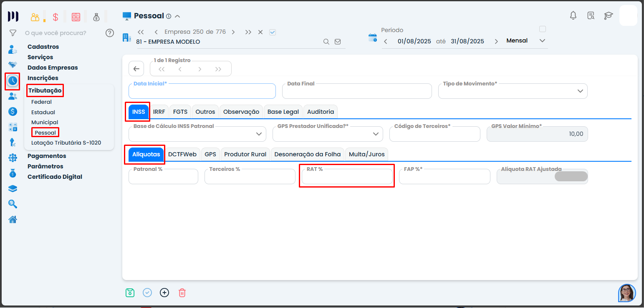Open the Tipo de Movimento dropdown
The width and height of the screenshot is (644, 308).
[x=580, y=91]
